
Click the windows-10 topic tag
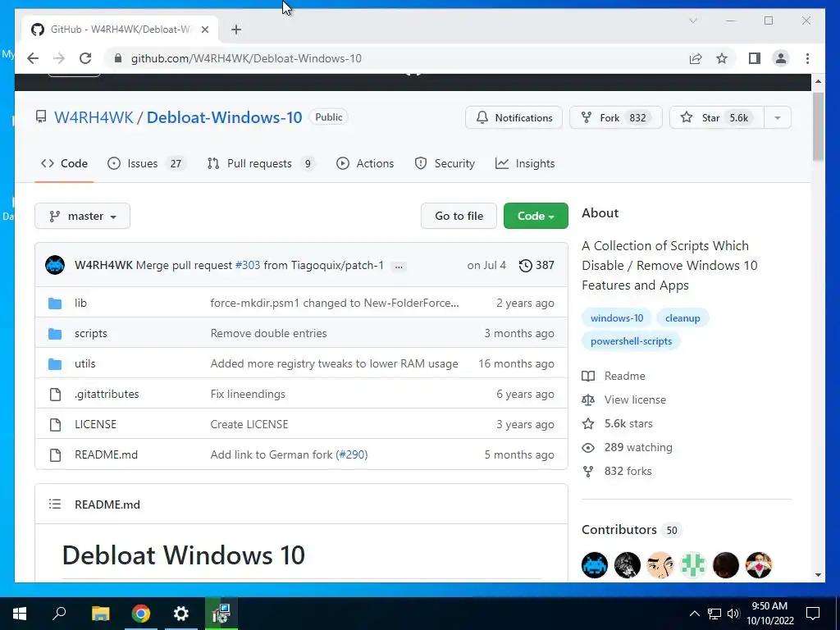617,318
